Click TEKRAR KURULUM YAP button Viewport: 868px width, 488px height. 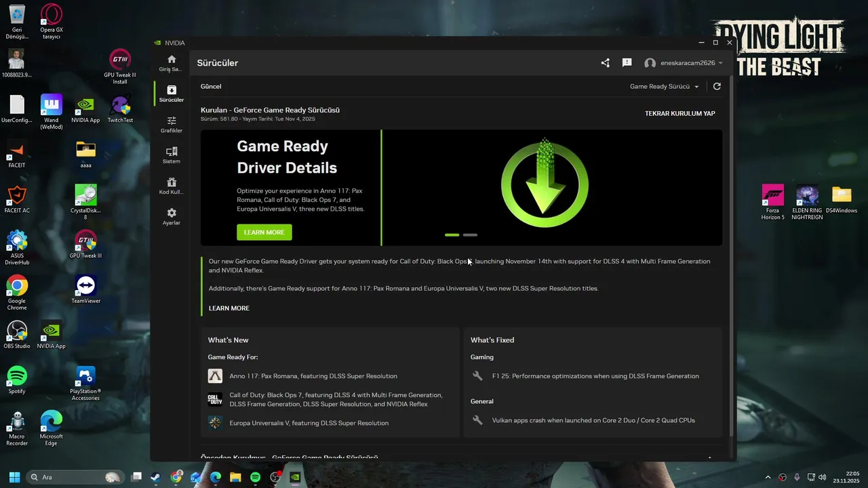pos(680,114)
